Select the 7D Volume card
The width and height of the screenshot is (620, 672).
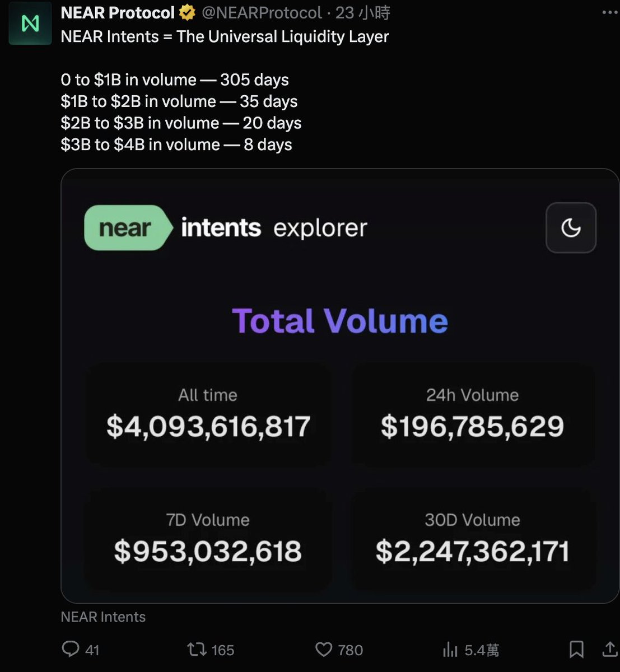tap(208, 539)
